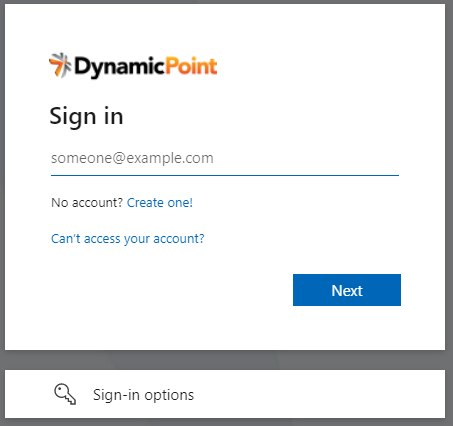Click the "No account?" text
This screenshot has height=426, width=453.
pyautogui.click(x=87, y=203)
